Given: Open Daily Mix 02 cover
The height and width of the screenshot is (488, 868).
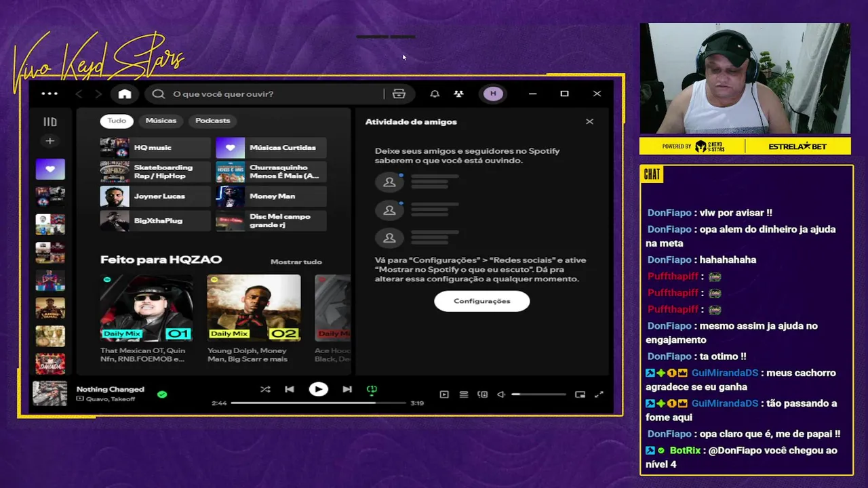Looking at the screenshot, I should pyautogui.click(x=254, y=308).
